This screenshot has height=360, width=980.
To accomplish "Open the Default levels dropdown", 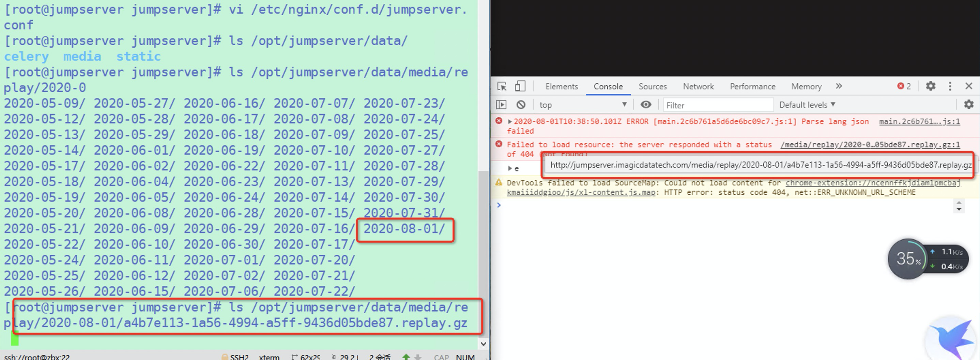I will click(x=807, y=105).
